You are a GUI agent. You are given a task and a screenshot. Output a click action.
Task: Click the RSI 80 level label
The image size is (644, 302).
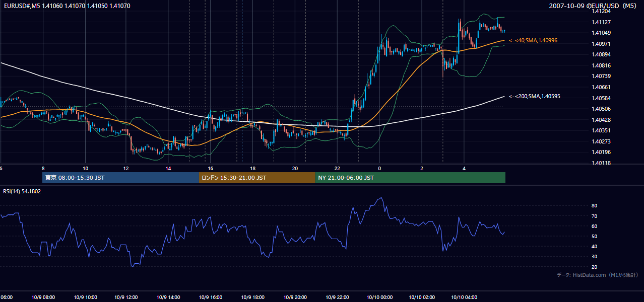point(595,206)
